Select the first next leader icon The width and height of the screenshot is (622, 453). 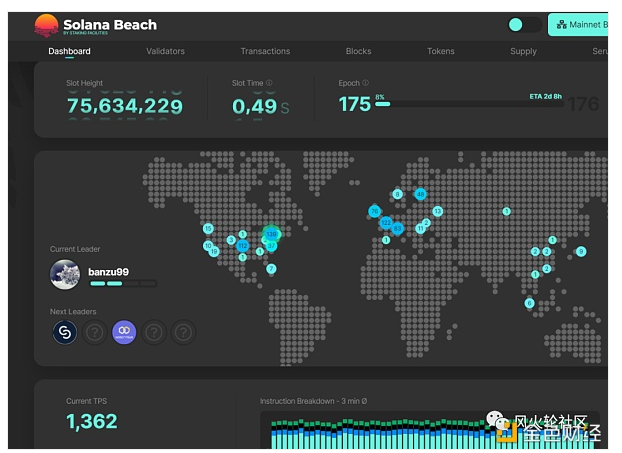[65, 332]
